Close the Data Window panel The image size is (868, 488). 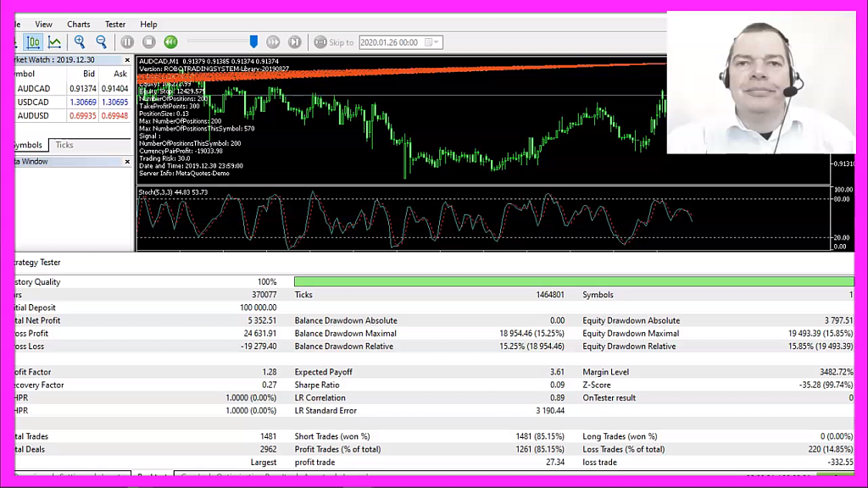[x=127, y=162]
